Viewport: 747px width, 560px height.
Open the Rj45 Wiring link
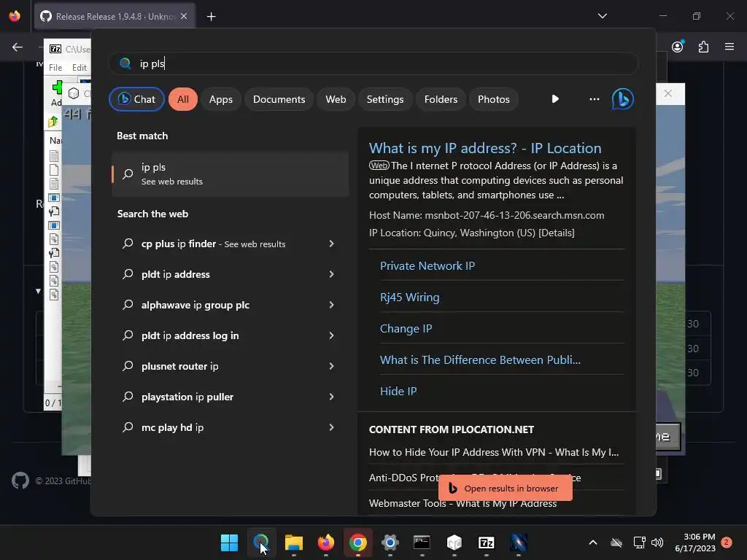410,297
